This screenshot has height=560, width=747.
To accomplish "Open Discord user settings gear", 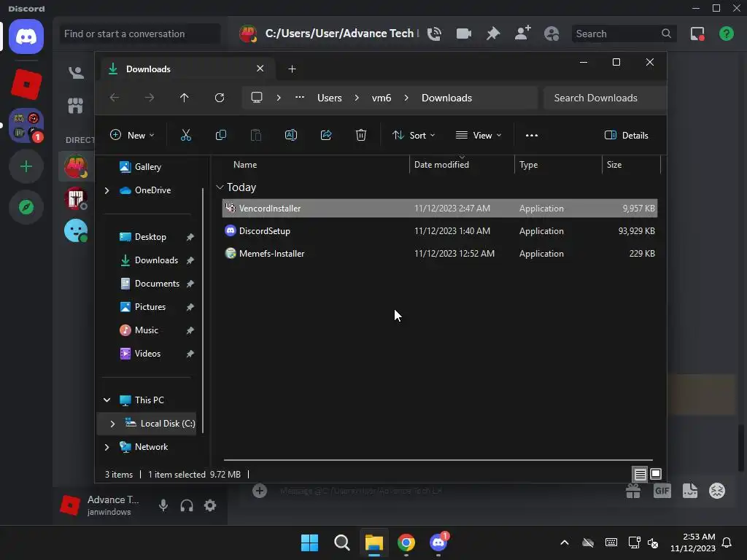I will 210,505.
